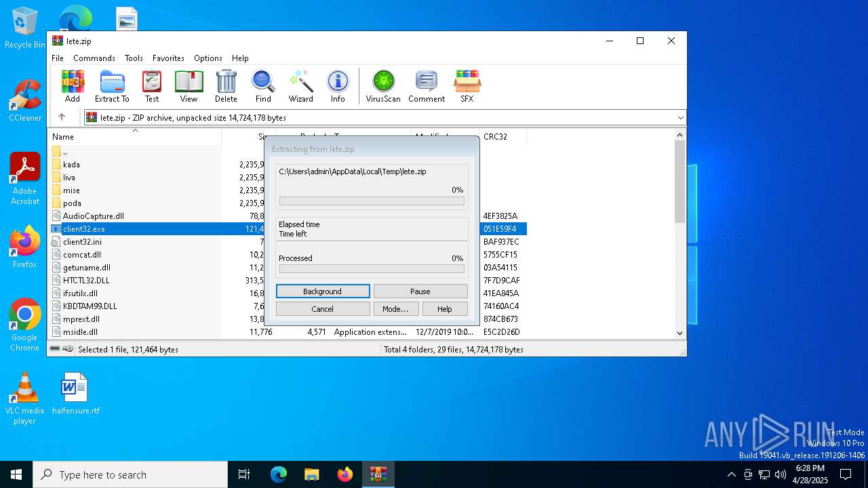Click Help in extraction dialog
This screenshot has width=868, height=488.
click(x=445, y=309)
